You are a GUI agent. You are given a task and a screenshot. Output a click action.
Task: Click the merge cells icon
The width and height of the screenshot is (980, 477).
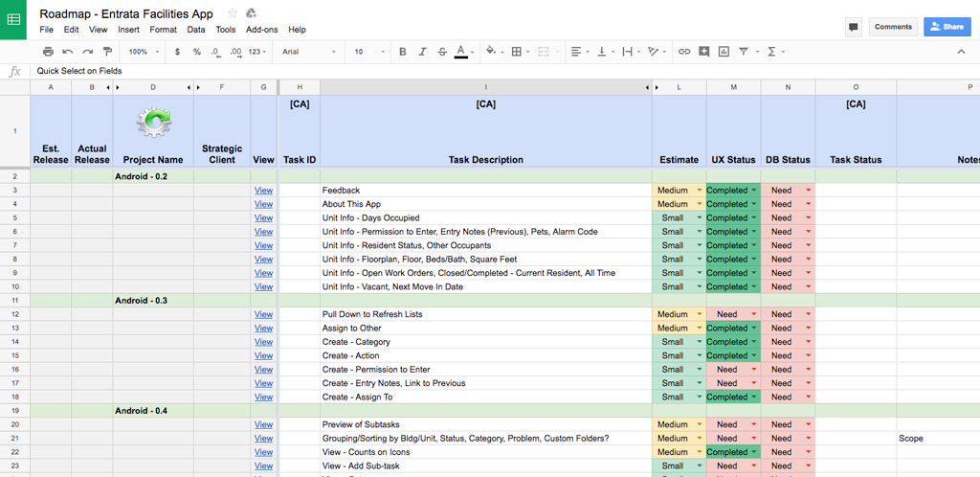coord(544,52)
